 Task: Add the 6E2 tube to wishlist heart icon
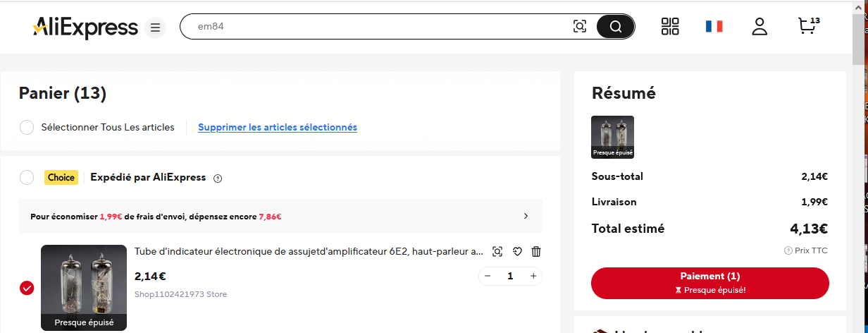[x=516, y=252]
